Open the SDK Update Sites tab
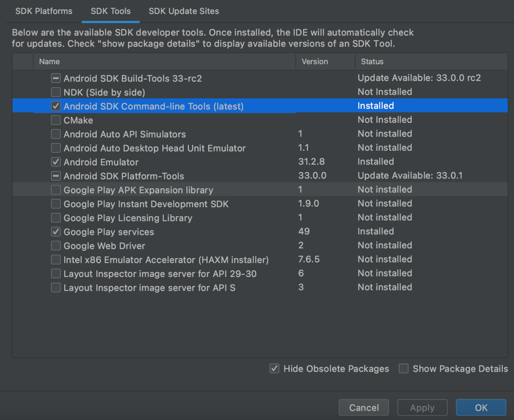Viewport: 514px width, 420px height. [184, 11]
